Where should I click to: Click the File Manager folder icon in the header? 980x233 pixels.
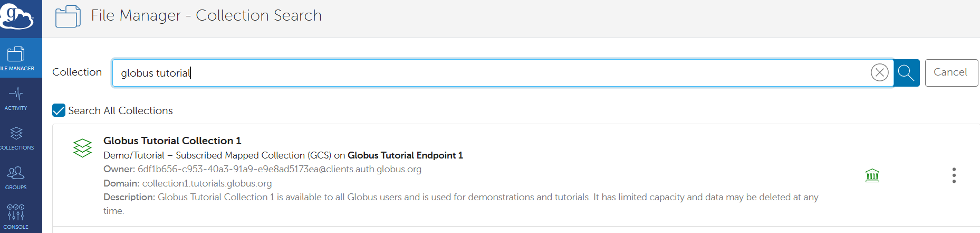(x=68, y=16)
